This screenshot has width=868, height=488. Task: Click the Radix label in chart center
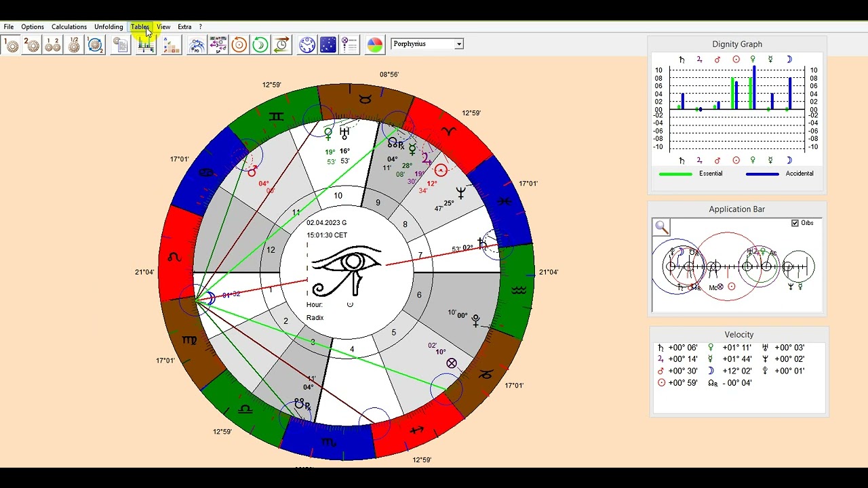[x=315, y=318]
